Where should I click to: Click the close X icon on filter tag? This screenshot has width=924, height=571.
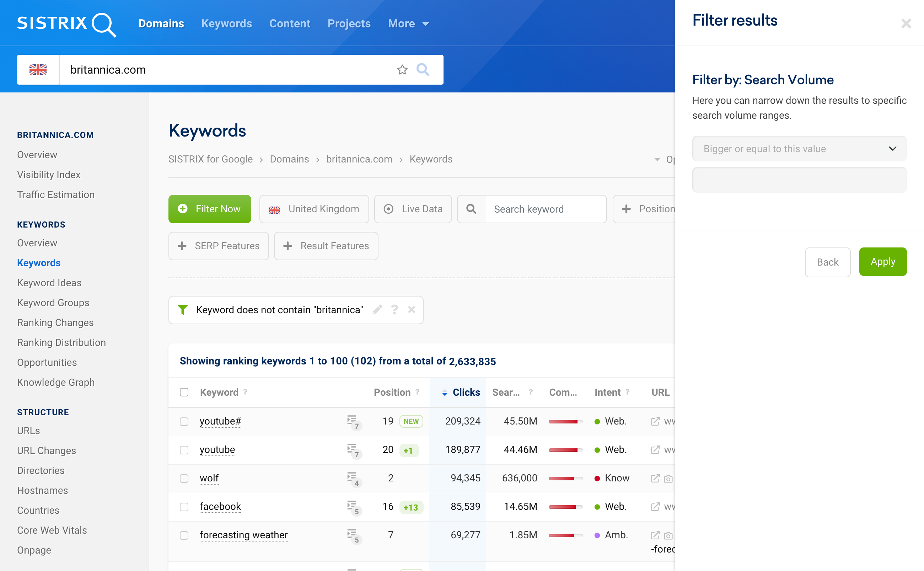pyautogui.click(x=412, y=310)
